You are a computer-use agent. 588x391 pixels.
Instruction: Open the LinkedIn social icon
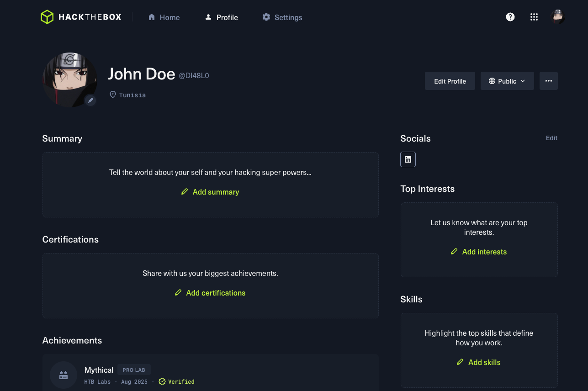coord(408,159)
